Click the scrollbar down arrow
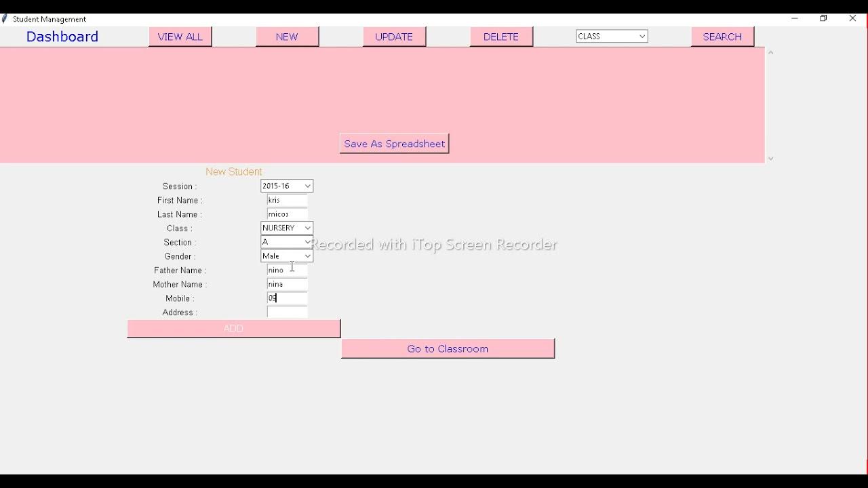The height and width of the screenshot is (488, 868). point(770,159)
